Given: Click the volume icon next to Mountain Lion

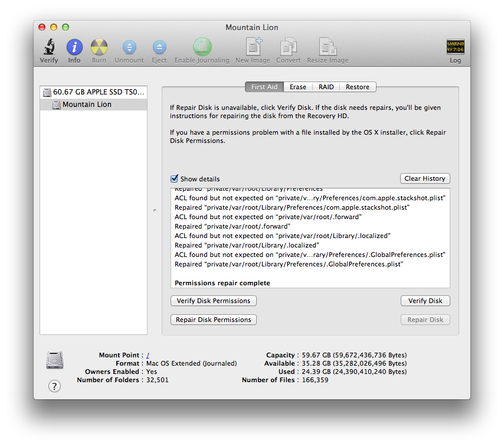Looking at the screenshot, I should point(57,105).
